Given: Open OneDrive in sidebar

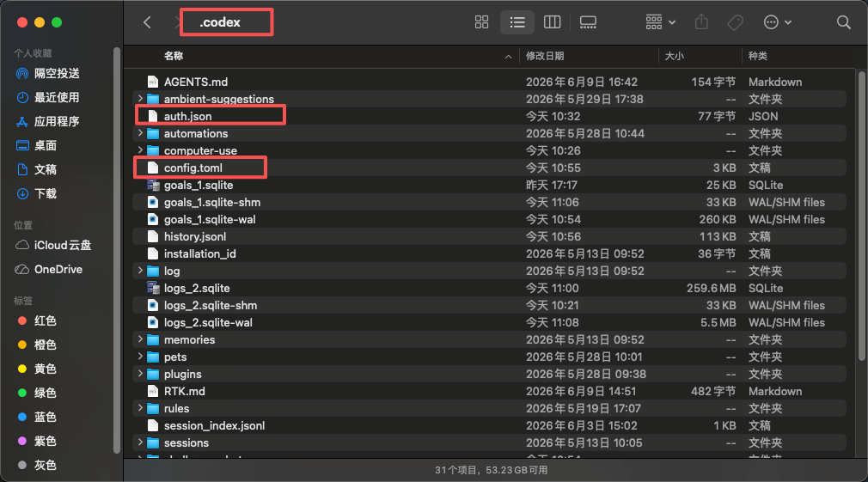Looking at the screenshot, I should [57, 270].
